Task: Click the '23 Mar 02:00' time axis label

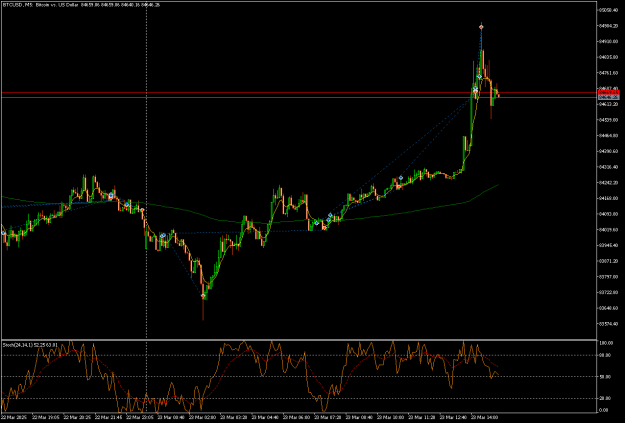Action: click(202, 417)
